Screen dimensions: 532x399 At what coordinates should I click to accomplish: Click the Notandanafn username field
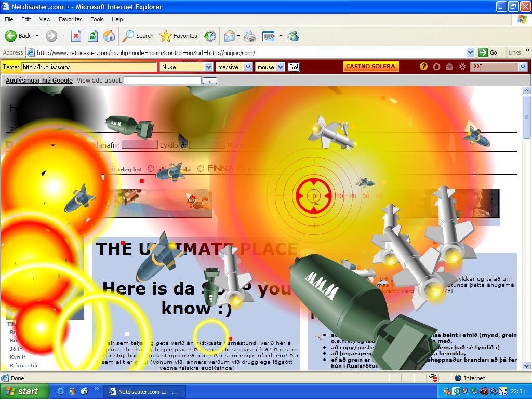point(139,144)
